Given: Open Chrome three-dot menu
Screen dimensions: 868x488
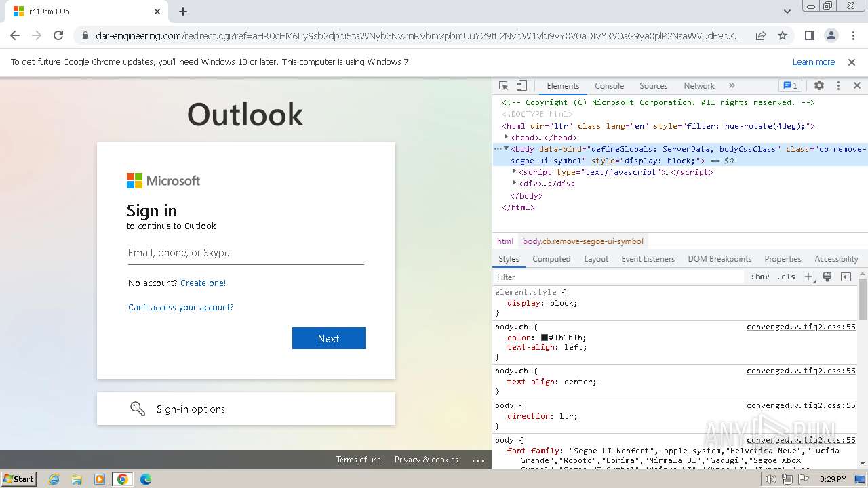Looking at the screenshot, I should [853, 35].
